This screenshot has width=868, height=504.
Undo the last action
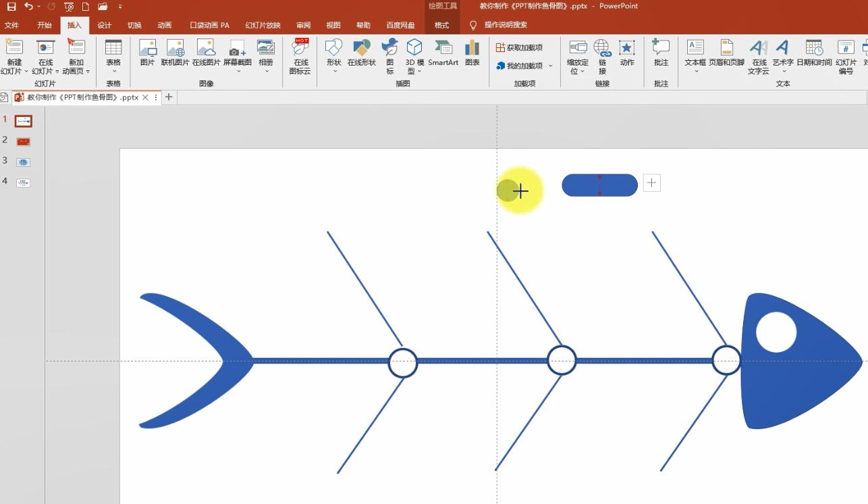[x=28, y=7]
